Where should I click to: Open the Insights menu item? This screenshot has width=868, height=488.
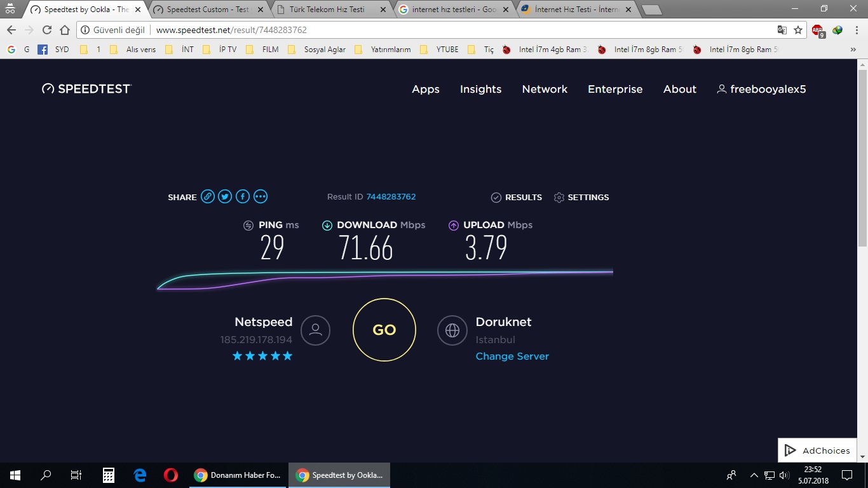click(480, 89)
